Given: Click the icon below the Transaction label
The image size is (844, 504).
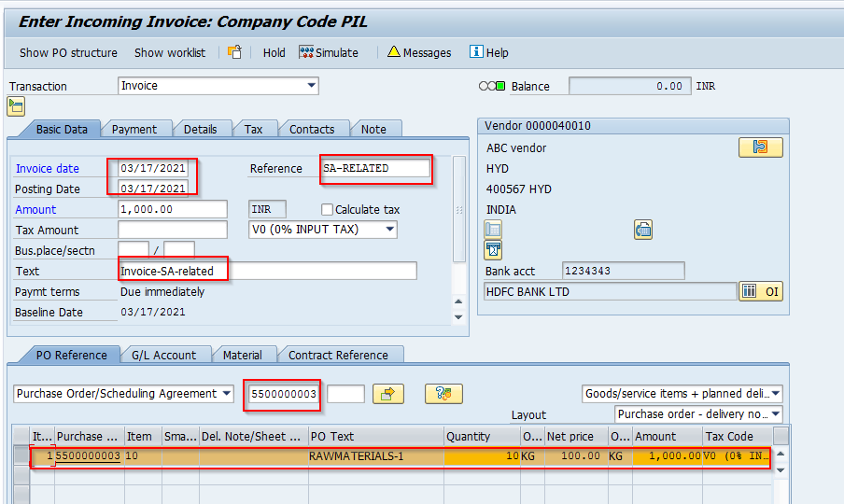Looking at the screenshot, I should [16, 106].
